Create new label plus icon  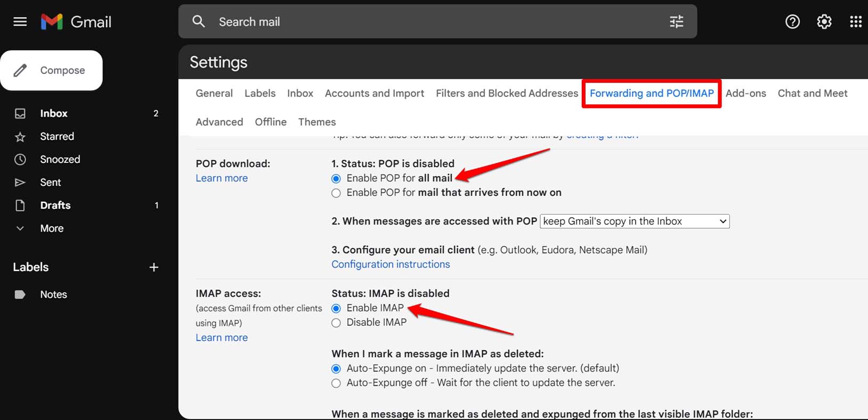click(154, 267)
